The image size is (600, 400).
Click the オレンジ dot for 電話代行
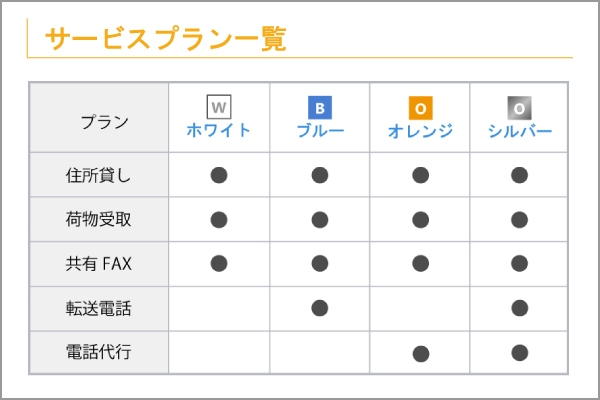tap(421, 353)
